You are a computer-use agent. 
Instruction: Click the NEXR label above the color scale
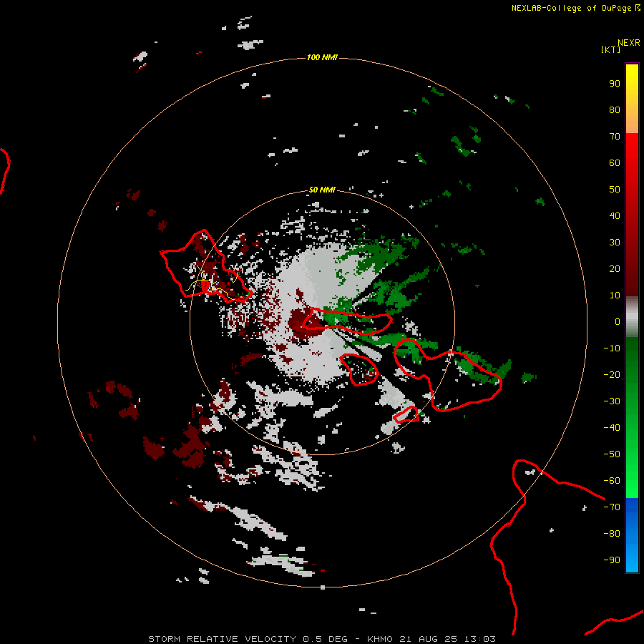click(x=628, y=43)
